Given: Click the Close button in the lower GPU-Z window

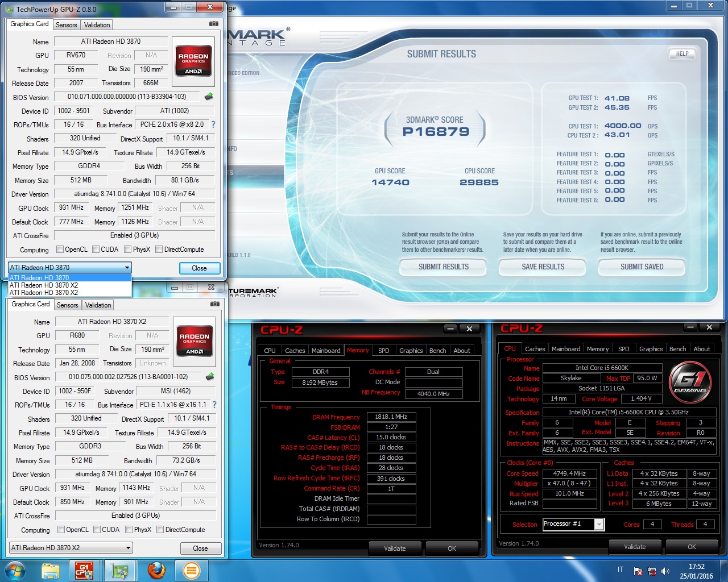Looking at the screenshot, I should pyautogui.click(x=200, y=548).
